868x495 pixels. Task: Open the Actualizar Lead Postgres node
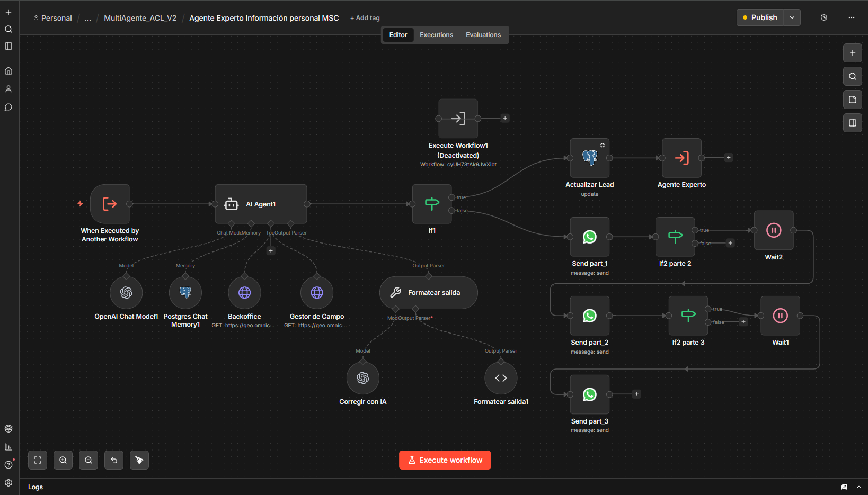click(590, 158)
